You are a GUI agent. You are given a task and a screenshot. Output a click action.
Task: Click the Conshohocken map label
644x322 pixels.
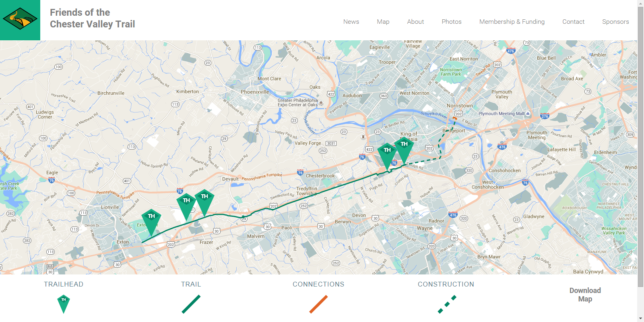click(504, 170)
